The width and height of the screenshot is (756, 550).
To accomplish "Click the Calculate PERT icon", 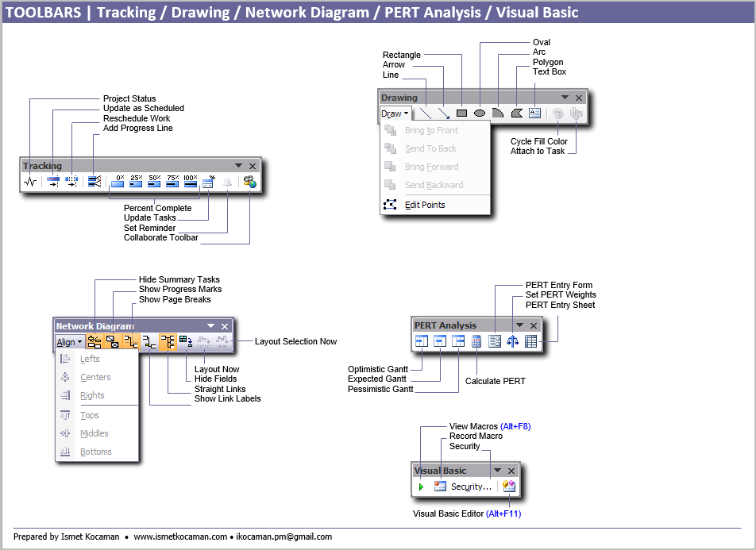I will coord(476,341).
